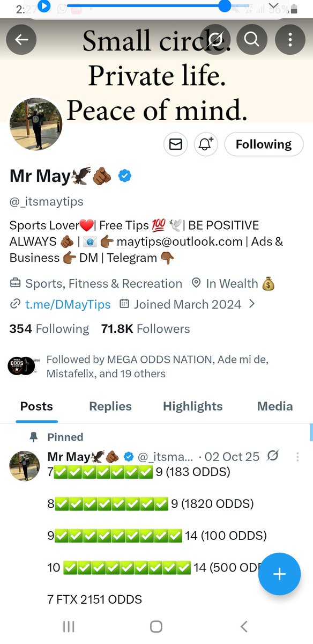Open pinned post three-dot menu
This screenshot has width=313, height=644.
pos(297,457)
